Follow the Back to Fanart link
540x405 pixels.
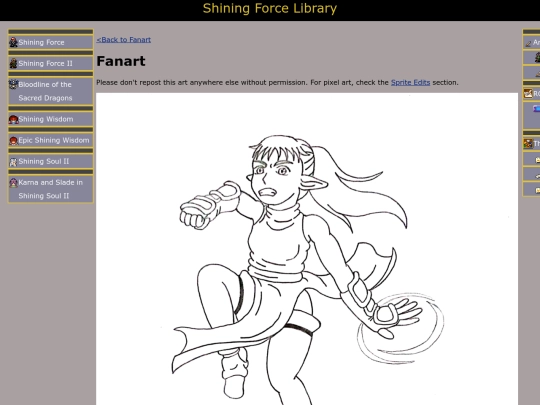click(x=124, y=40)
